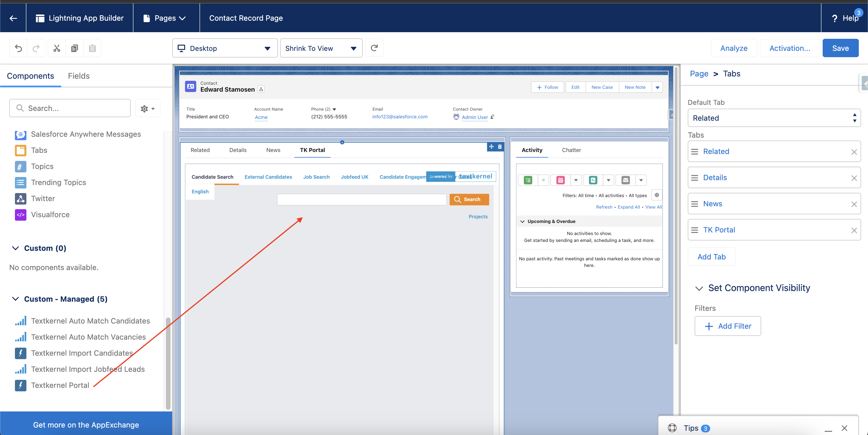Viewport: 868px width, 435px height.
Task: Click the trash icon on Tabs component
Action: [x=500, y=147]
